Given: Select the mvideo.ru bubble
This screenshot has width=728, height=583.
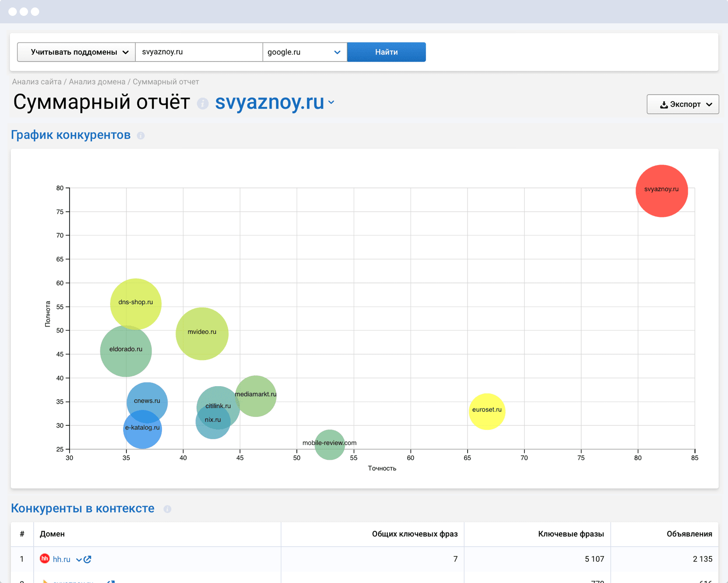Looking at the screenshot, I should (x=202, y=333).
